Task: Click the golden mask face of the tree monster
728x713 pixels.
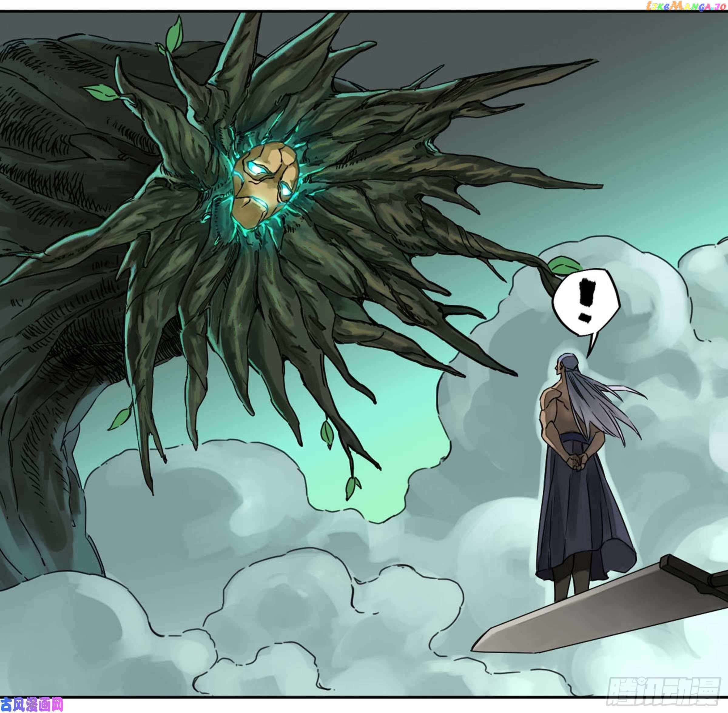Action: [266, 187]
